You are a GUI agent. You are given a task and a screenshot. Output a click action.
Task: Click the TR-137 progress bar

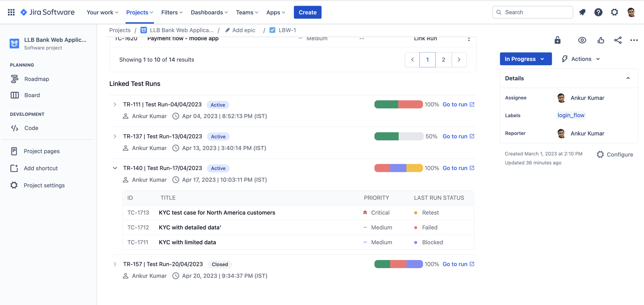(398, 136)
